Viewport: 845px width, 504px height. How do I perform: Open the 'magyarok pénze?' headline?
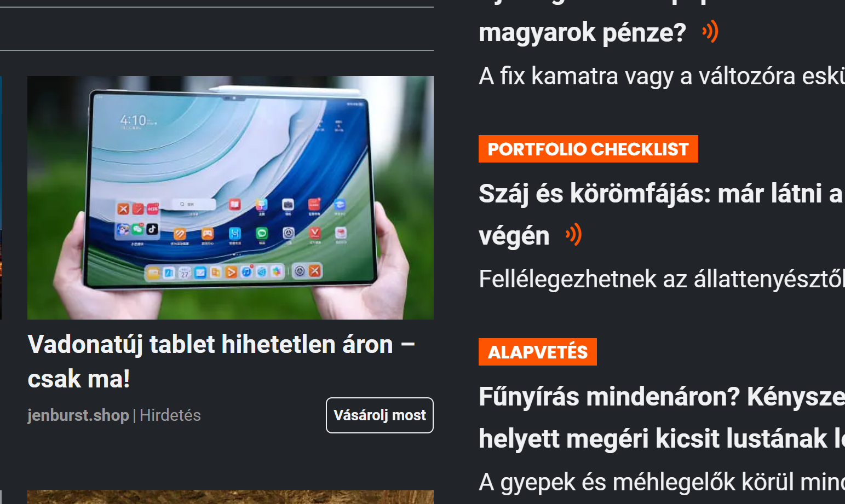click(582, 32)
